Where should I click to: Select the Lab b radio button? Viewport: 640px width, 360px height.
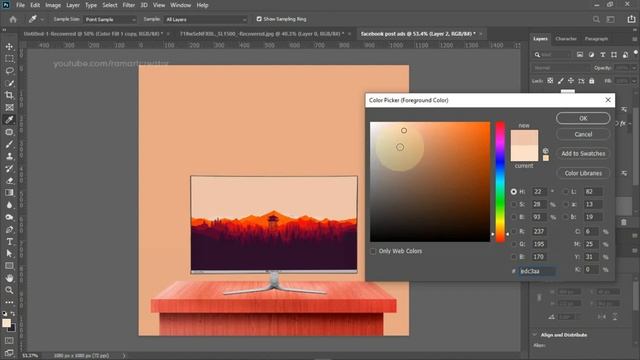566,217
